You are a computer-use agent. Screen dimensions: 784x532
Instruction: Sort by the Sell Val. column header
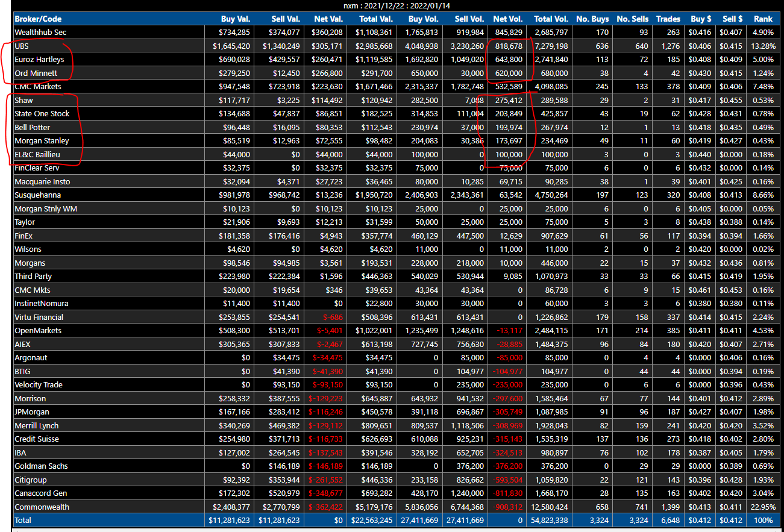click(286, 19)
